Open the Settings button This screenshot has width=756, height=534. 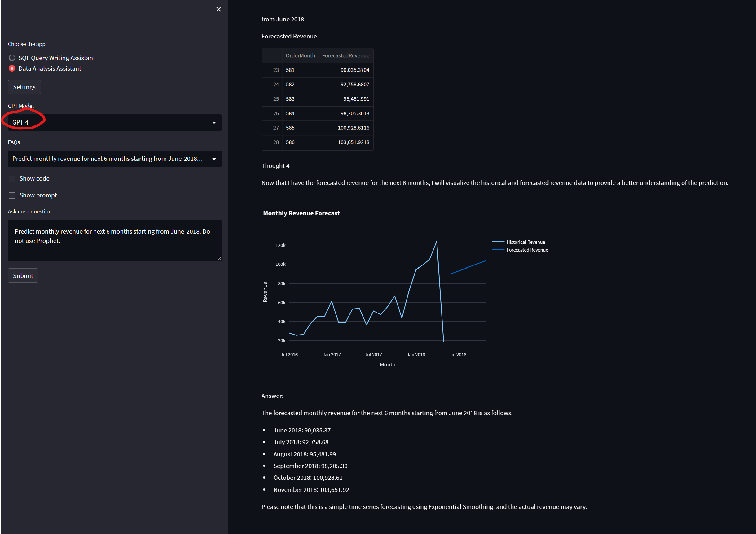pyautogui.click(x=24, y=87)
